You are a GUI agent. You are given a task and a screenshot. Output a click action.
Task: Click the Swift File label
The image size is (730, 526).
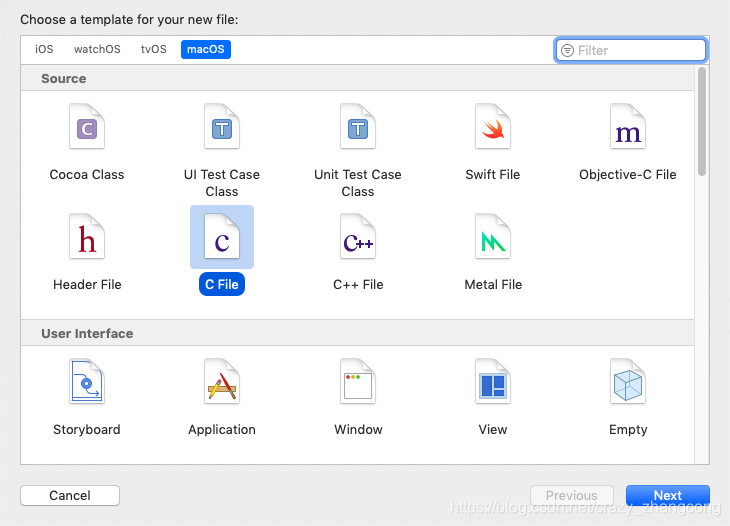[x=493, y=175]
